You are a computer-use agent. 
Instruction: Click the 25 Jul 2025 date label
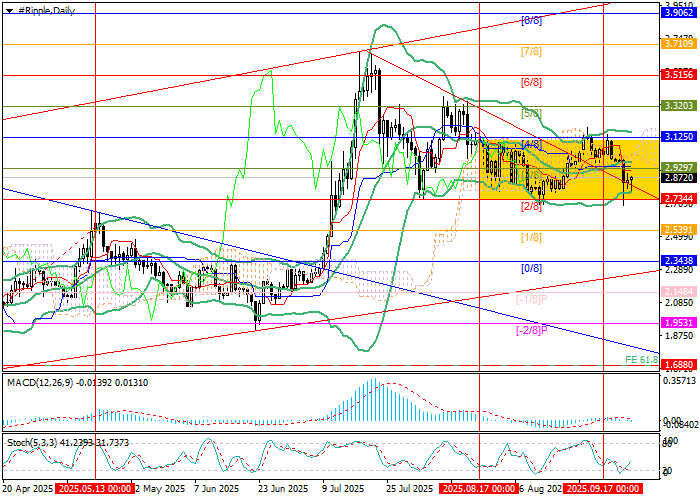coord(410,488)
